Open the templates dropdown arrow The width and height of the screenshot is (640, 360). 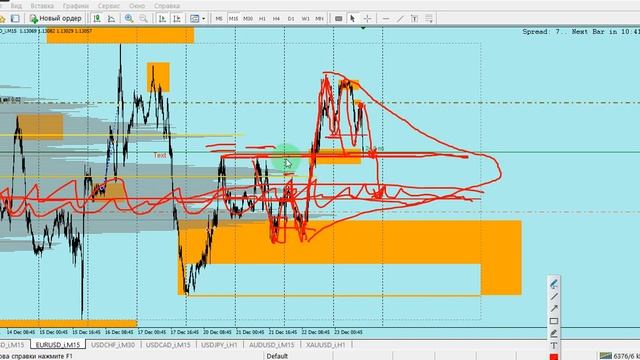tap(203, 18)
